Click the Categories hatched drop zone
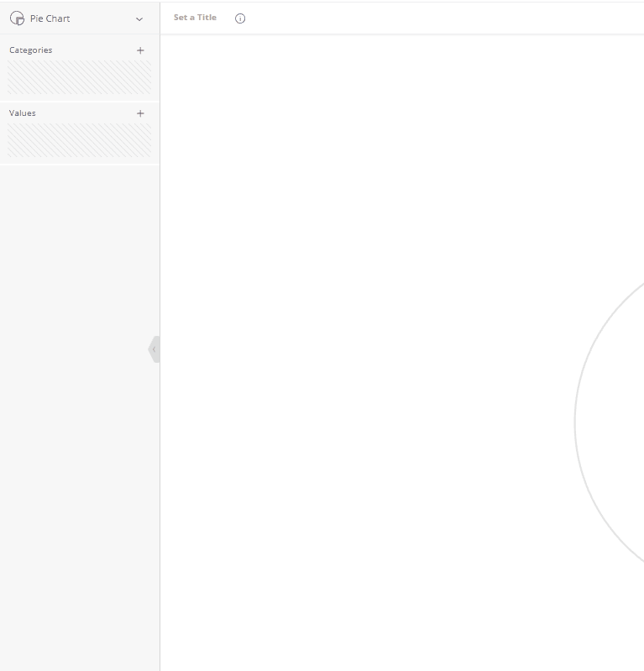 (x=80, y=77)
